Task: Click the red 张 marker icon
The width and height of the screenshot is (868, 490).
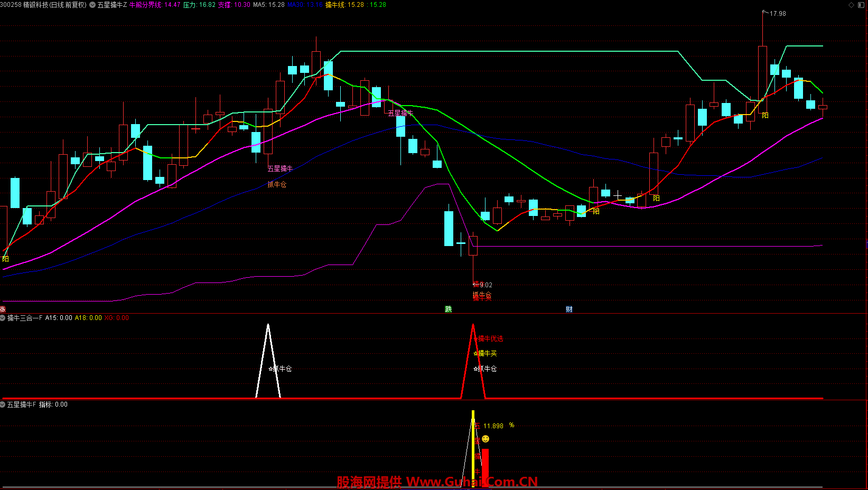Action: click(3, 309)
